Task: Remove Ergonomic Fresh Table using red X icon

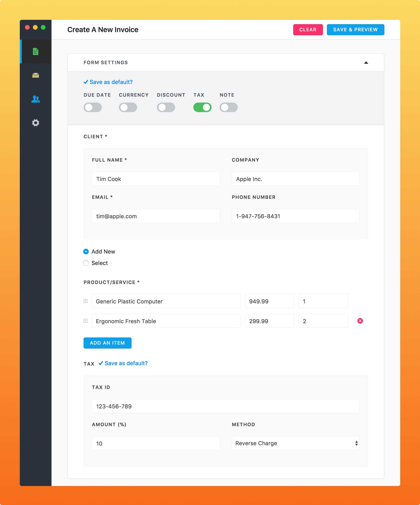Action: pyautogui.click(x=360, y=321)
